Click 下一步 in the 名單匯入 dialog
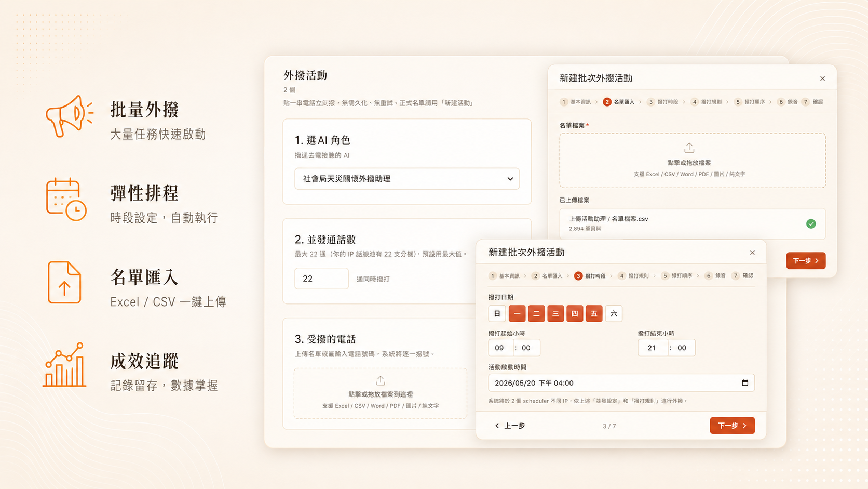Screen dimensions: 868x489 (x=806, y=261)
